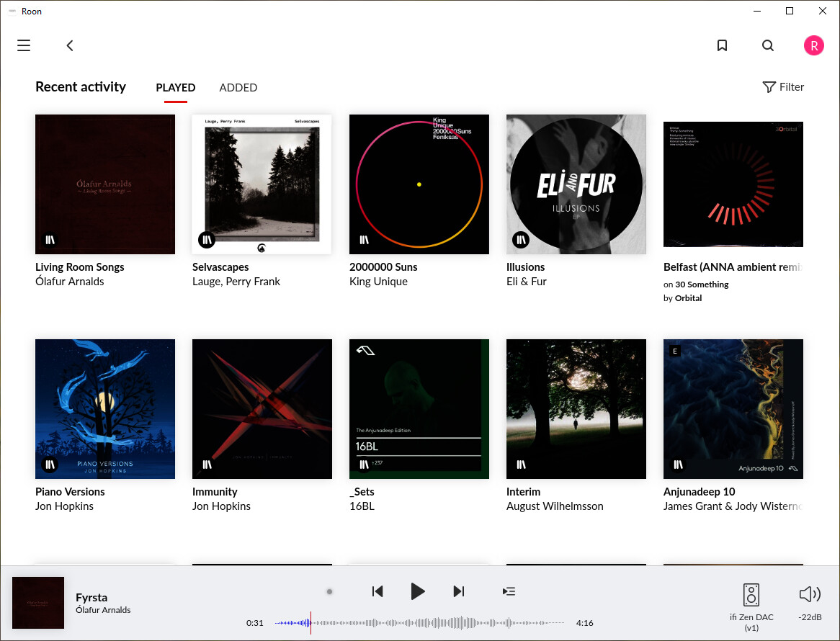The height and width of the screenshot is (641, 840).
Task: Open artist Eli & Fur
Action: pyautogui.click(x=527, y=281)
